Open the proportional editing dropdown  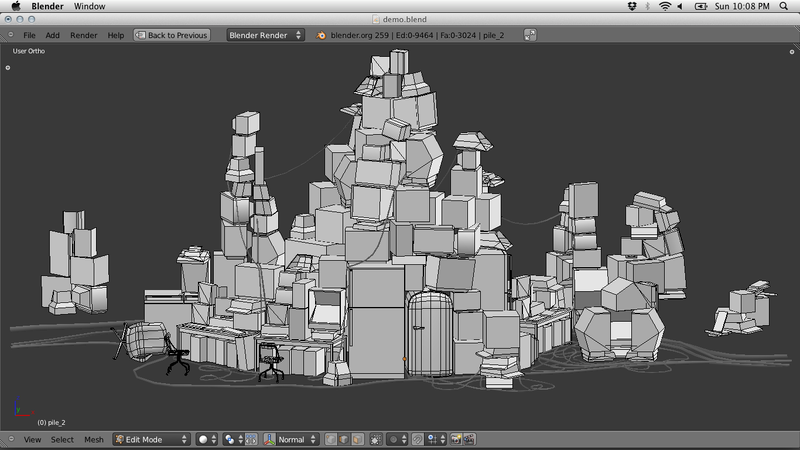[x=397, y=439]
